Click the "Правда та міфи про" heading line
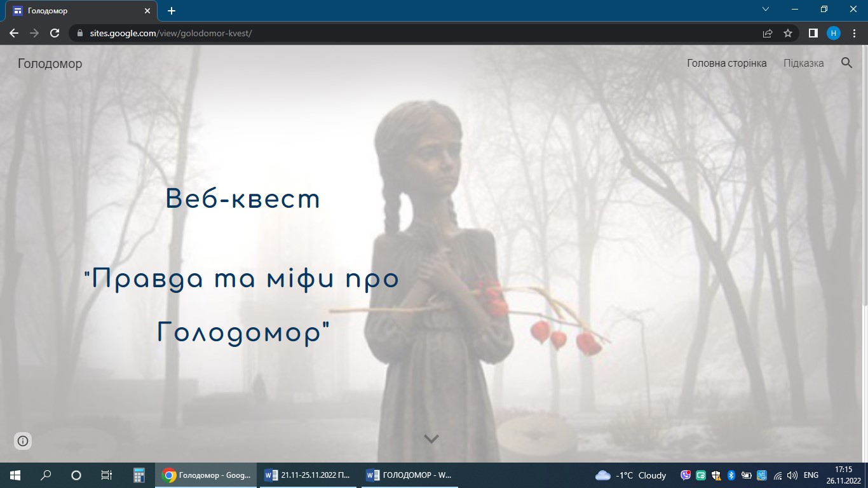Image resolution: width=868 pixels, height=488 pixels. pyautogui.click(x=243, y=279)
